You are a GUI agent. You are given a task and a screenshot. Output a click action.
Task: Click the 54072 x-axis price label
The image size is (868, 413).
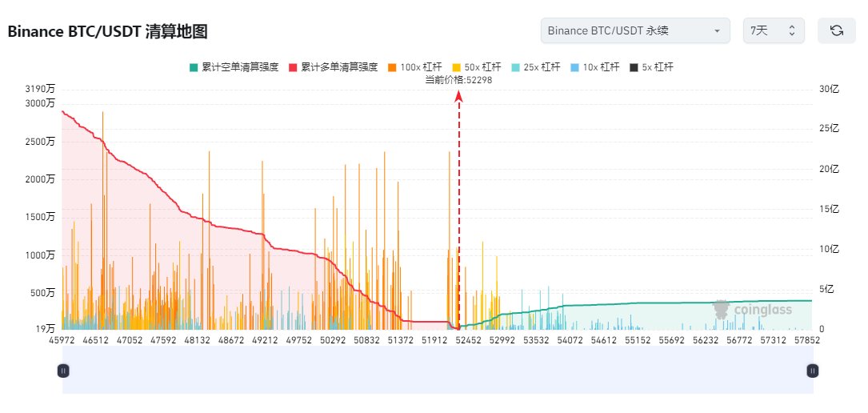click(x=570, y=340)
